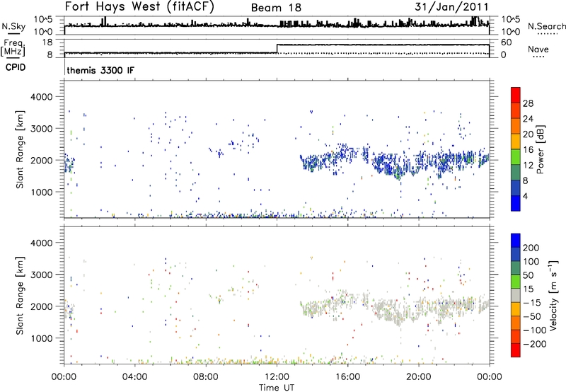Click the date '31/Jan/2011'
This screenshot has height=392, width=566.
(x=451, y=6)
